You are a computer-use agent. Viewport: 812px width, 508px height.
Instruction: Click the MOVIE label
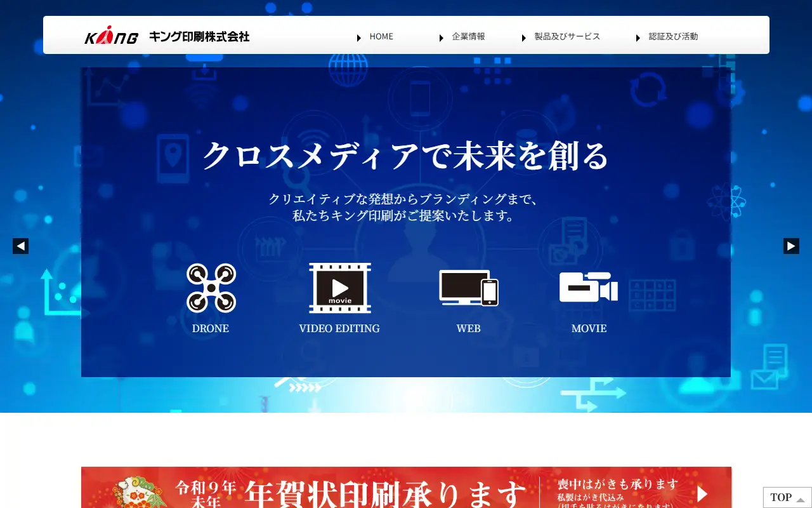(589, 328)
